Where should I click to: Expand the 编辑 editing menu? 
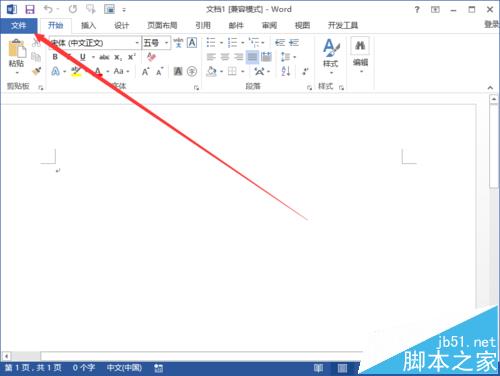click(360, 56)
